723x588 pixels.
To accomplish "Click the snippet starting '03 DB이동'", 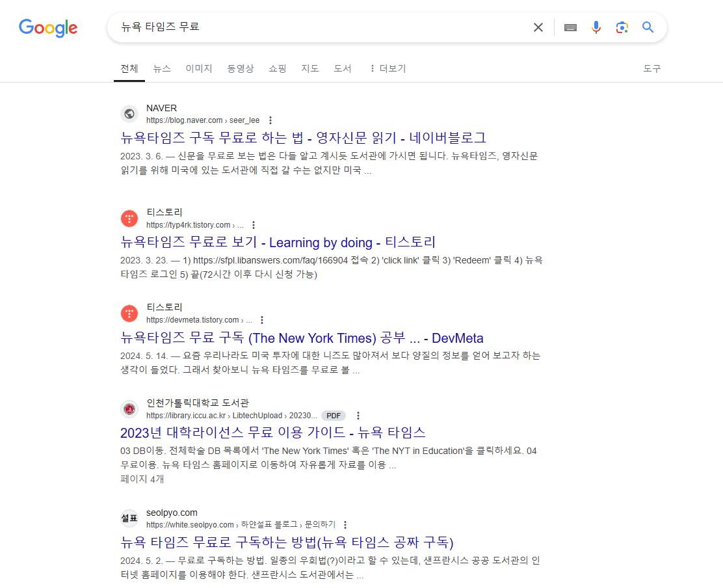I will pos(328,457).
